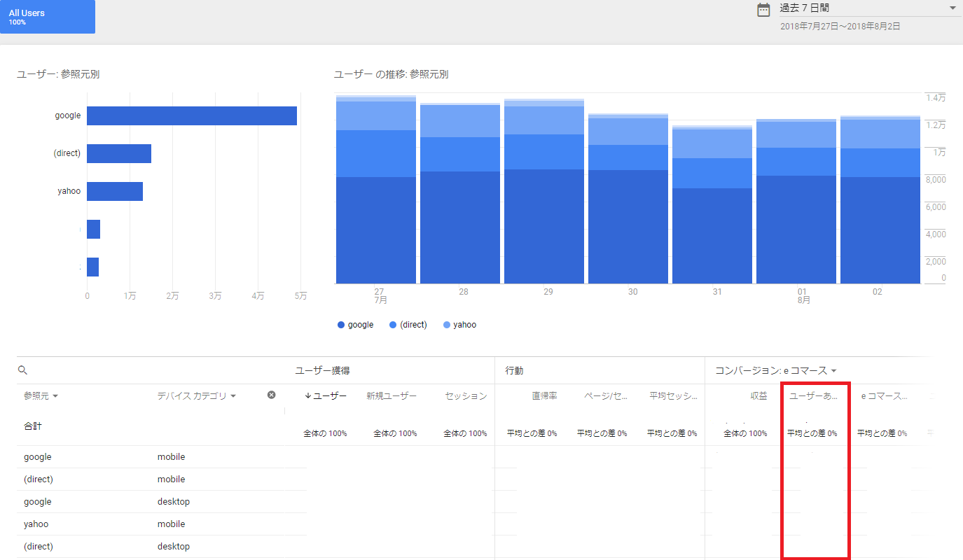The width and height of the screenshot is (963, 560).
Task: Click the calendar icon beside date range
Action: click(x=764, y=10)
